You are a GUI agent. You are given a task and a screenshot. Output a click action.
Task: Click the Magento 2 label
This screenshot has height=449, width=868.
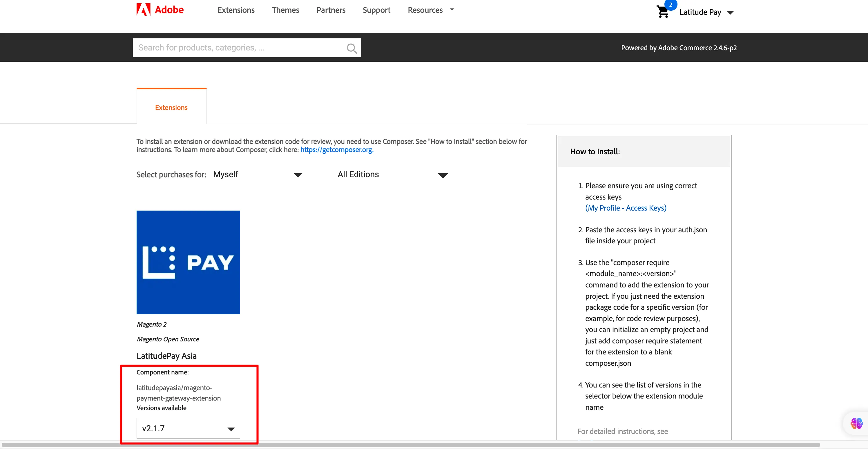(x=152, y=324)
